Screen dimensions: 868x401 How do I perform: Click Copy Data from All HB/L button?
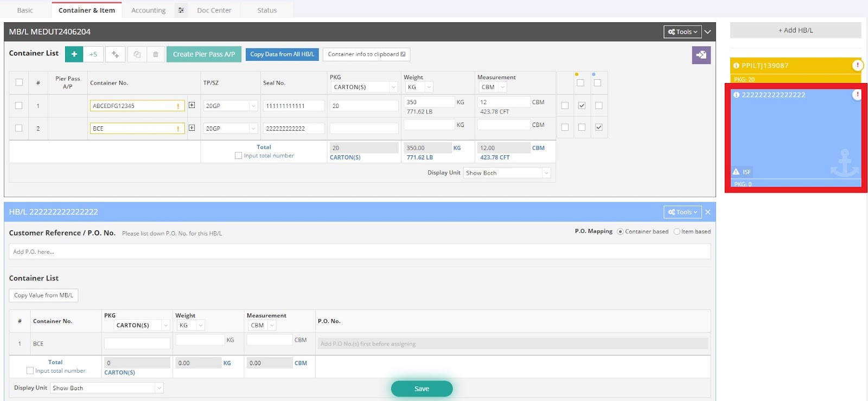point(282,54)
